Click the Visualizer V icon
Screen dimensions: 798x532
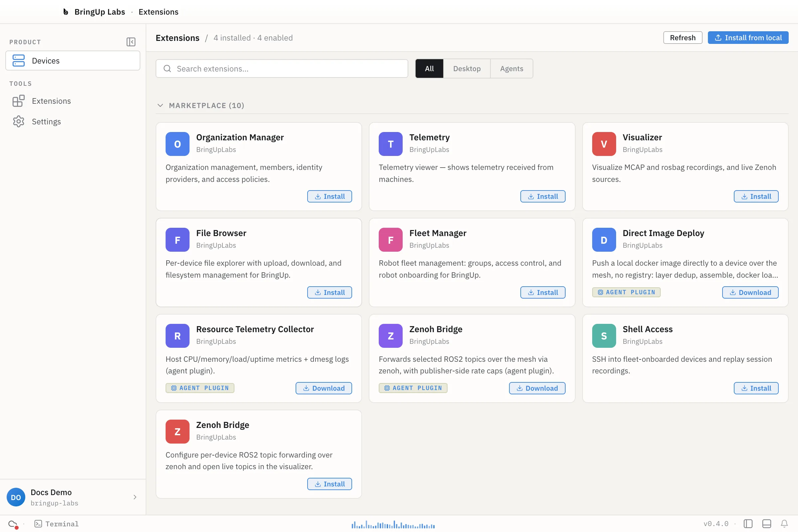604,144
